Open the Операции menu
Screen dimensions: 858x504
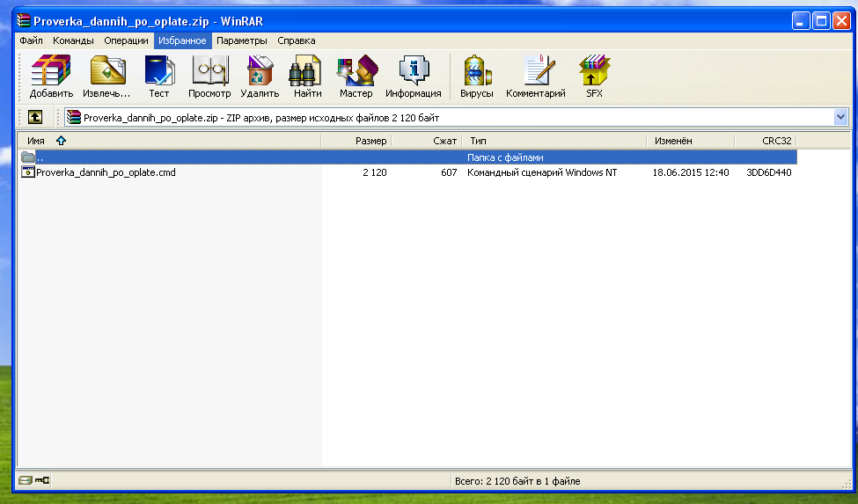coord(126,40)
